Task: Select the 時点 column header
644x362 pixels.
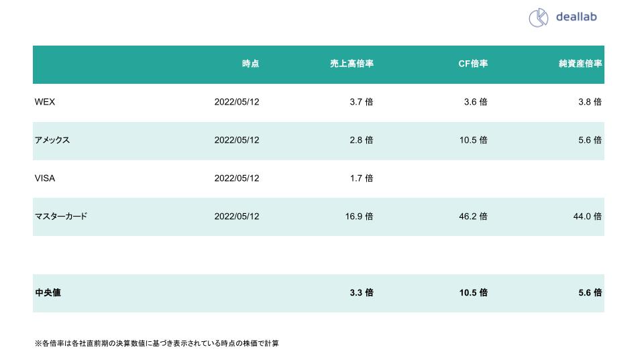Action: pyautogui.click(x=250, y=64)
